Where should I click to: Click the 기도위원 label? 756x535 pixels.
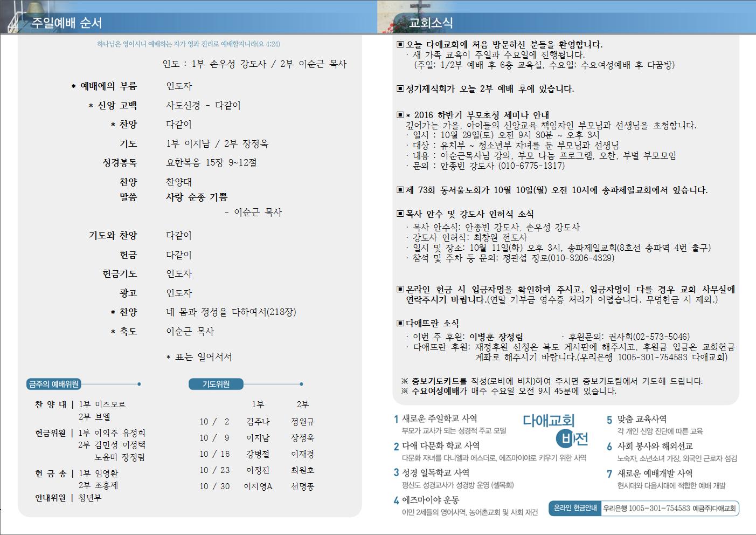tap(216, 384)
